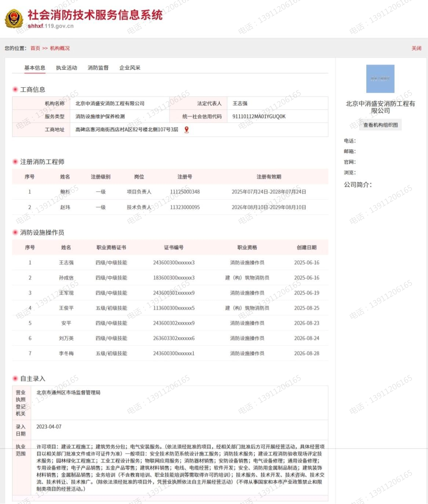428x504 pixels.
Task: Click the fire service emblem logo
Action: point(14,19)
